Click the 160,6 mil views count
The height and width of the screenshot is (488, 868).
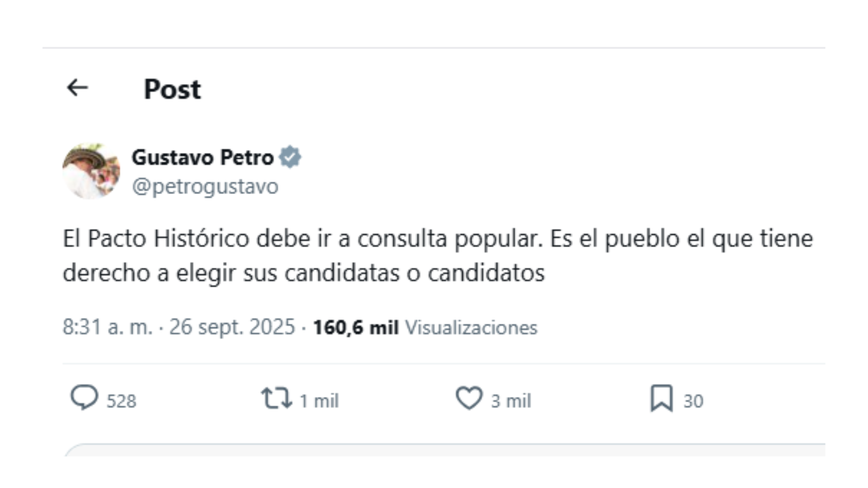(x=355, y=328)
